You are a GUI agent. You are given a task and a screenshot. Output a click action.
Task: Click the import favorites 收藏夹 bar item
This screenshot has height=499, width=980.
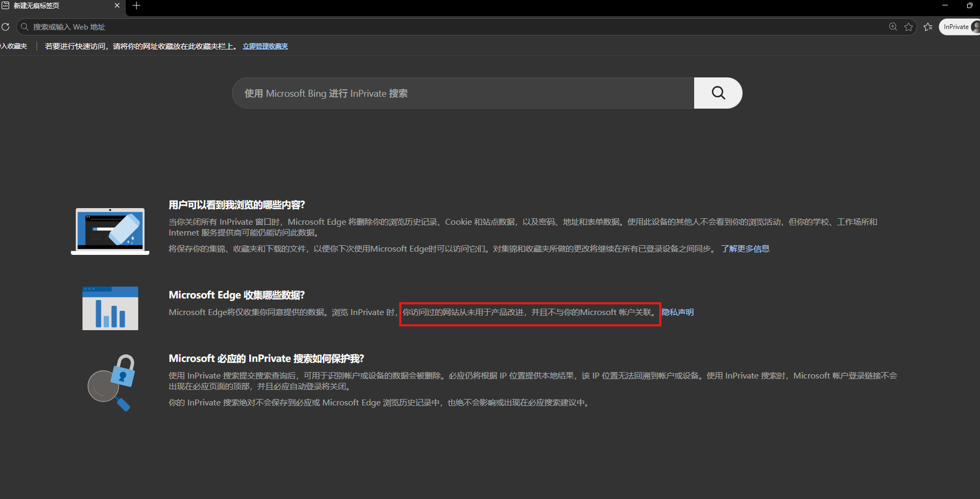pyautogui.click(x=13, y=46)
